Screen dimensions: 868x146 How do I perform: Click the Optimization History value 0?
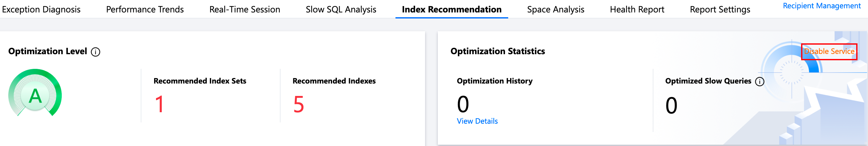463,104
